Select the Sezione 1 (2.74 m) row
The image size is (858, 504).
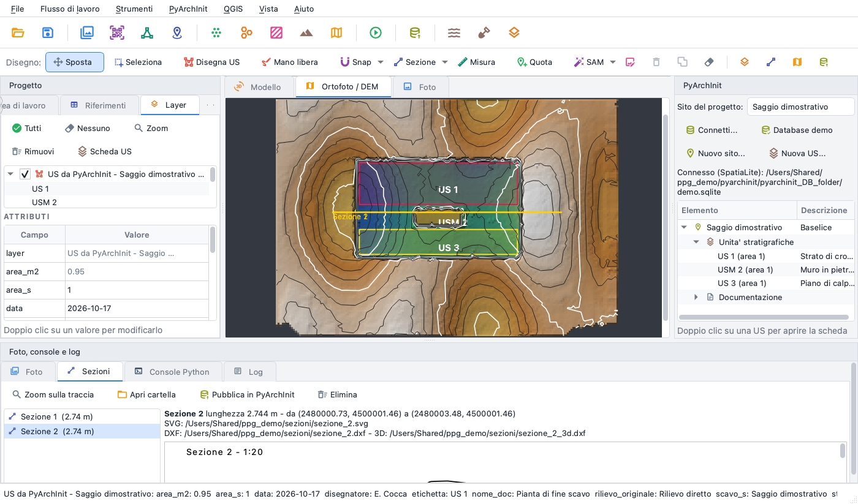(82, 416)
